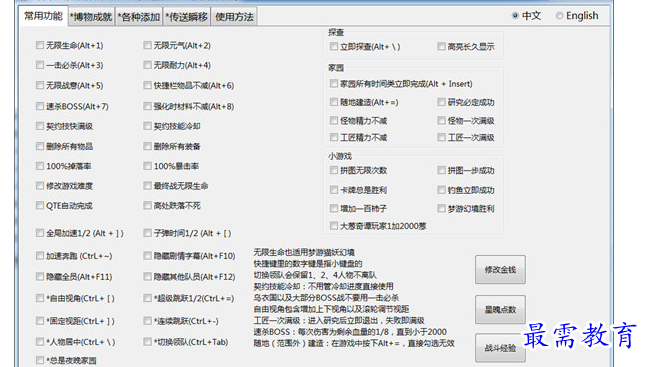Enable 子弹时间1/2 (Alt + [) checkbox

(147, 233)
